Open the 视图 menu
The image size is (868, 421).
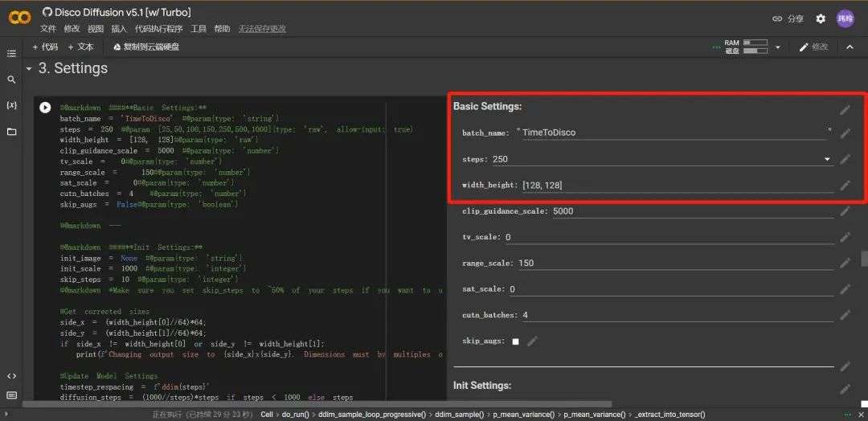coord(96,29)
